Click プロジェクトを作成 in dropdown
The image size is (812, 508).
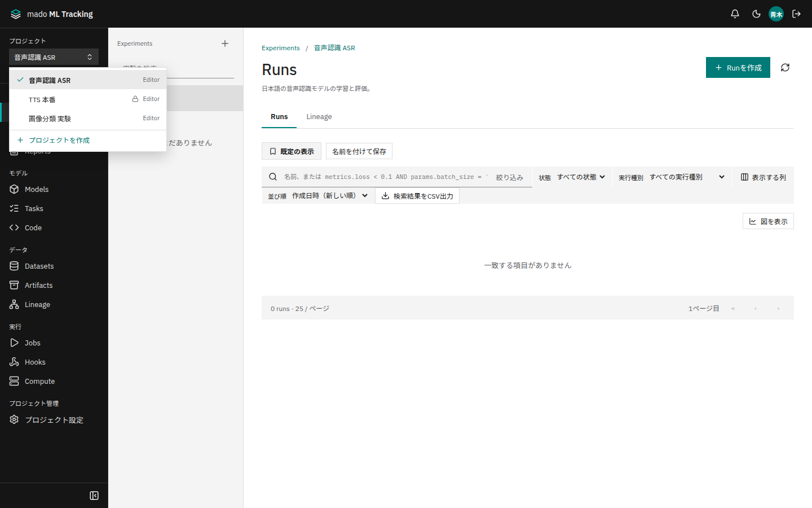[88, 140]
